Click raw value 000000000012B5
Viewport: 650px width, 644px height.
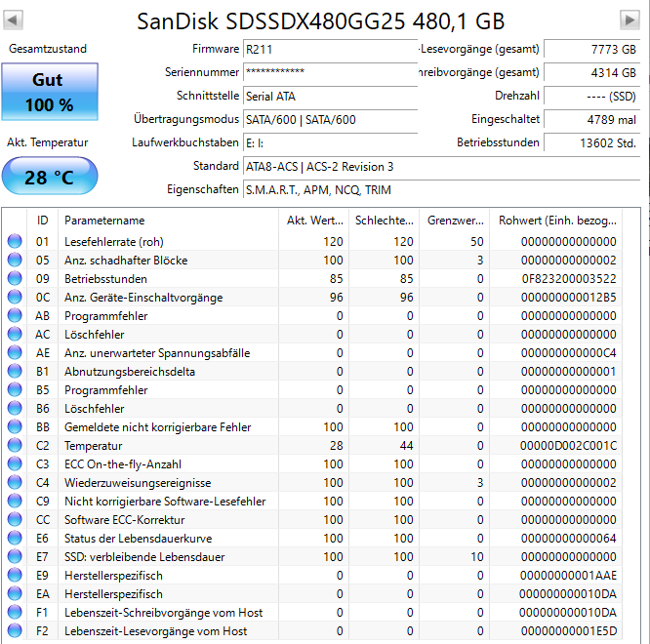(569, 298)
